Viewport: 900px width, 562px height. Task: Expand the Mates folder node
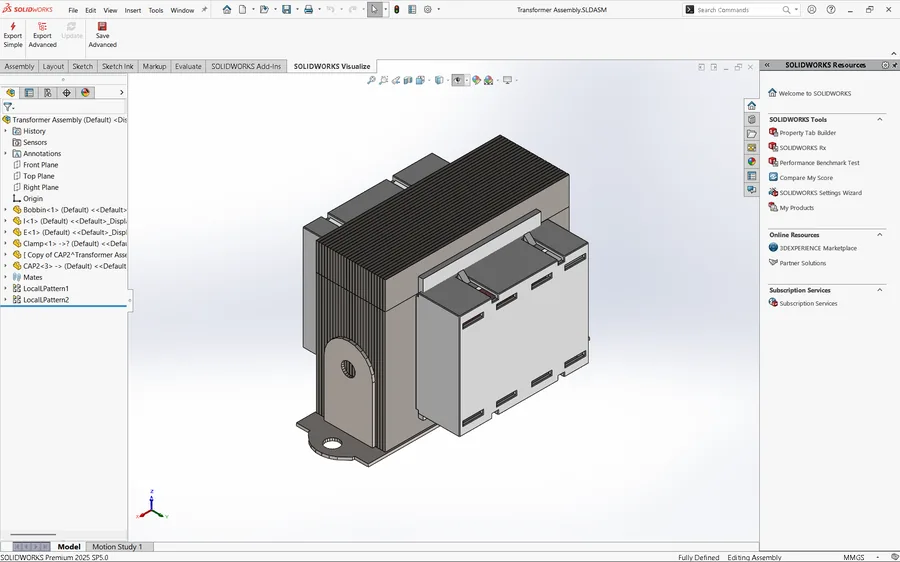[6, 277]
